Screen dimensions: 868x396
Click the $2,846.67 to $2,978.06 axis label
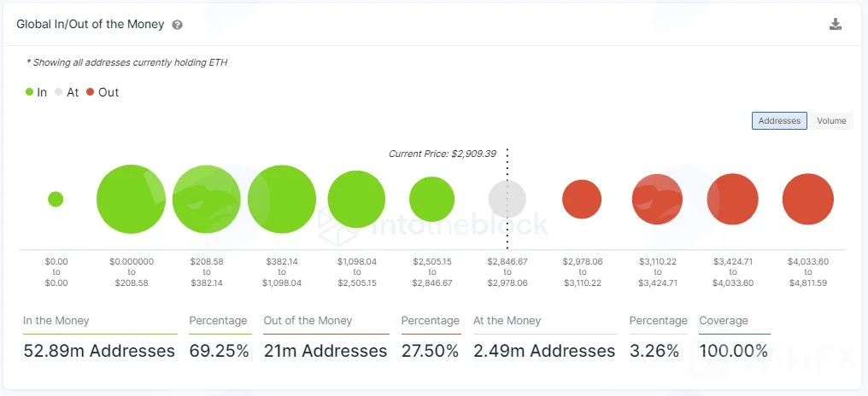point(507,272)
